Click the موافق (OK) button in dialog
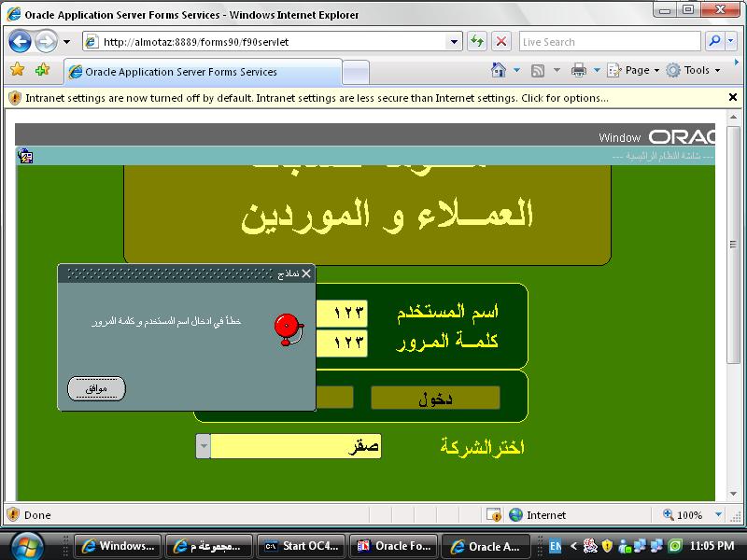This screenshot has height=560, width=747. (96, 388)
